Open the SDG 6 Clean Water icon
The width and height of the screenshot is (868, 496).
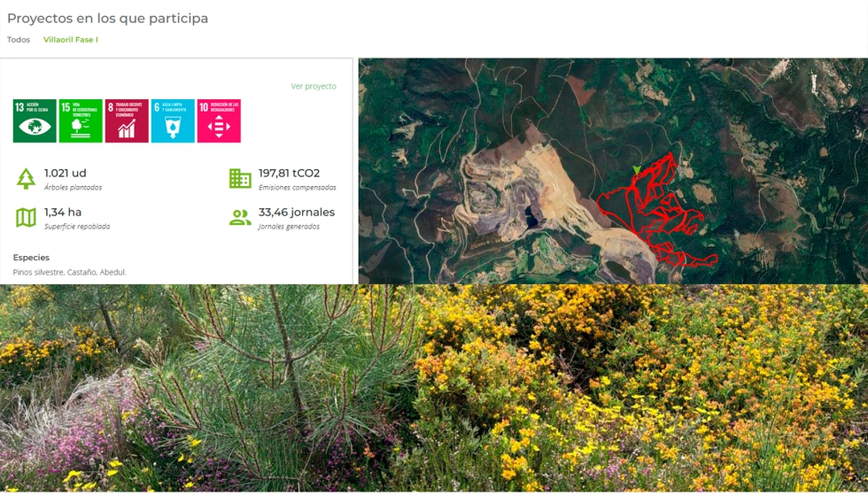[x=173, y=120]
